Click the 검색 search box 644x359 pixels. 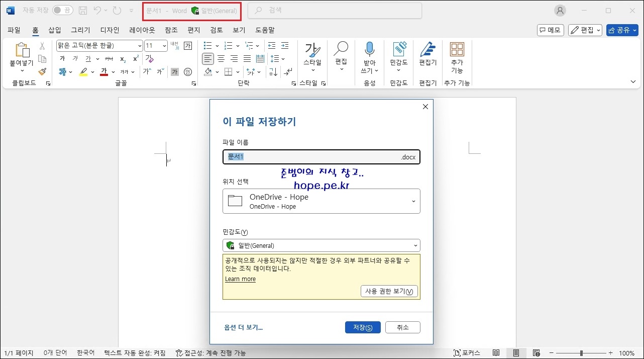[x=335, y=10]
